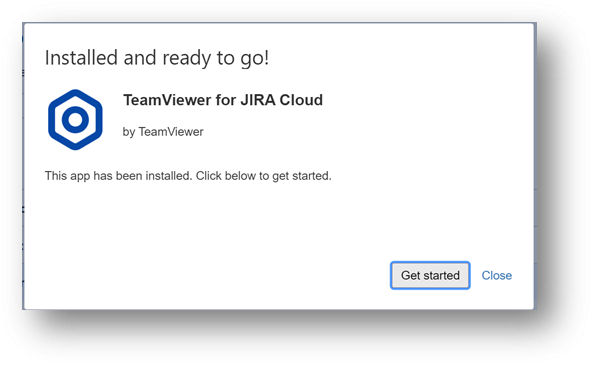The height and width of the screenshot is (365, 592).
Task: Dismiss the dialog with the Close link
Action: (496, 276)
